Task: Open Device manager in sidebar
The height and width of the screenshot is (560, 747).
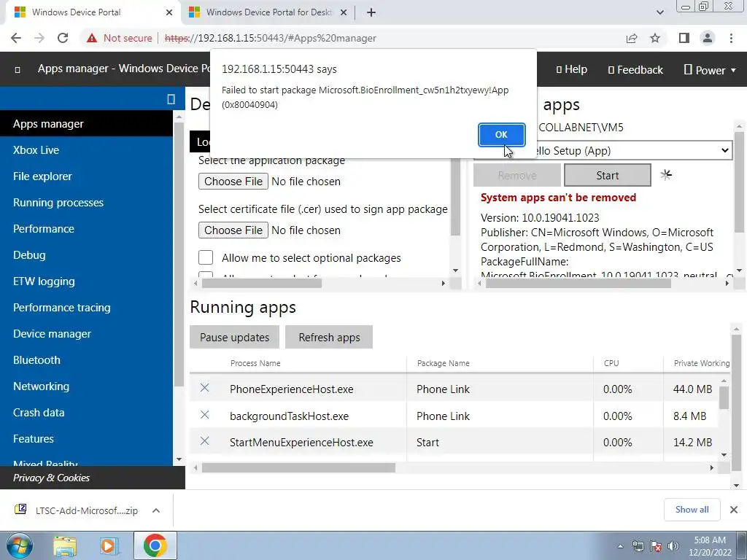Action: 86,334
